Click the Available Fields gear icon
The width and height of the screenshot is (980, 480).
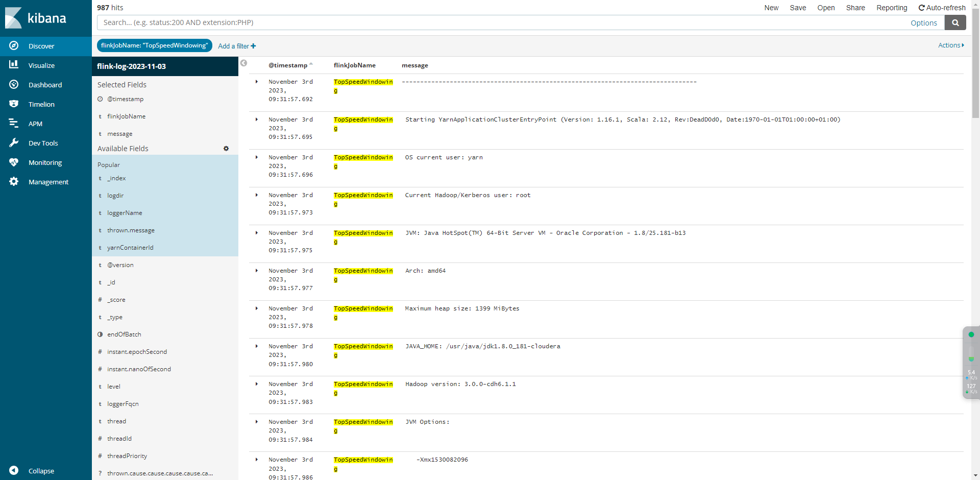(x=226, y=149)
